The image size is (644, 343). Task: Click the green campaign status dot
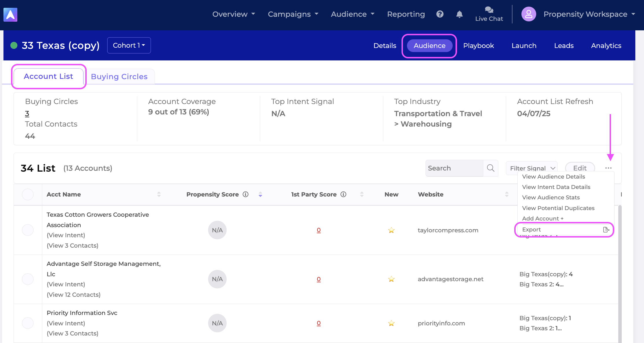coord(14,45)
